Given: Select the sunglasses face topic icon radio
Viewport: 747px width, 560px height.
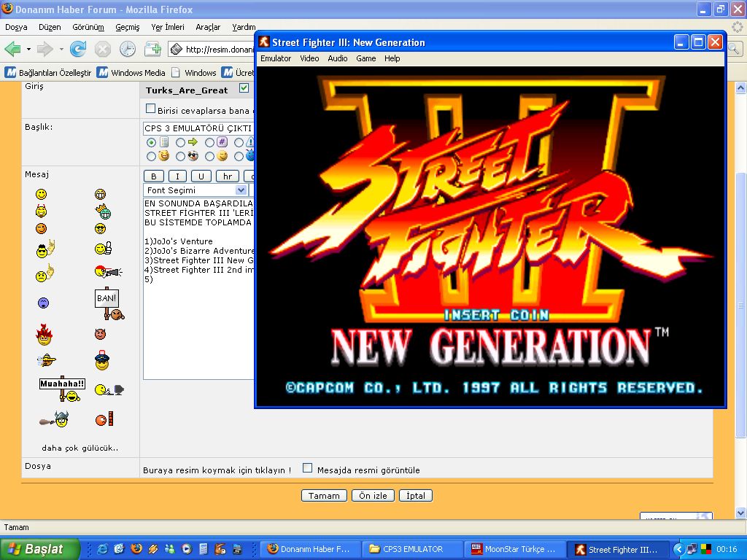Looking at the screenshot, I should [180, 156].
